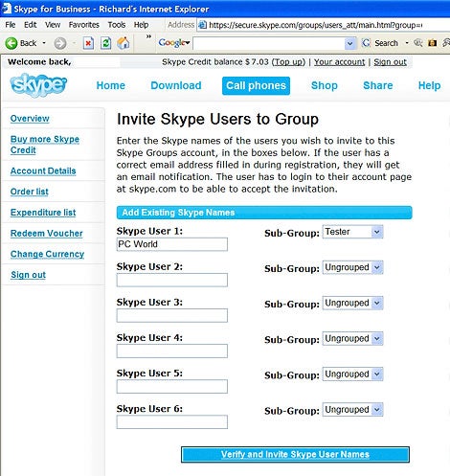This screenshot has height=476, width=450.
Task: Open the Expenditure list link
Action: click(x=43, y=213)
